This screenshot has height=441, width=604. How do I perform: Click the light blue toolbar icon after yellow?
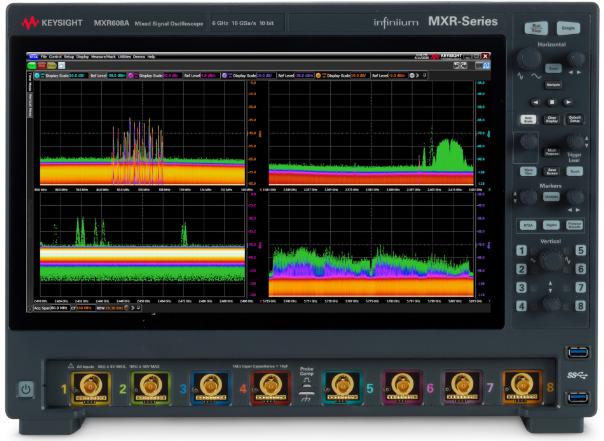[x=61, y=65]
